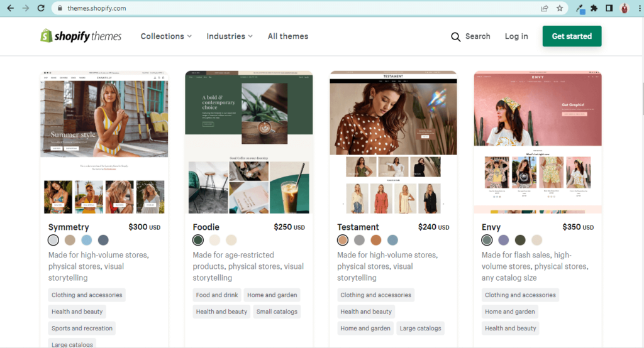The image size is (644, 348).
Task: Select Envy's dark olive color swatch
Action: point(520,240)
